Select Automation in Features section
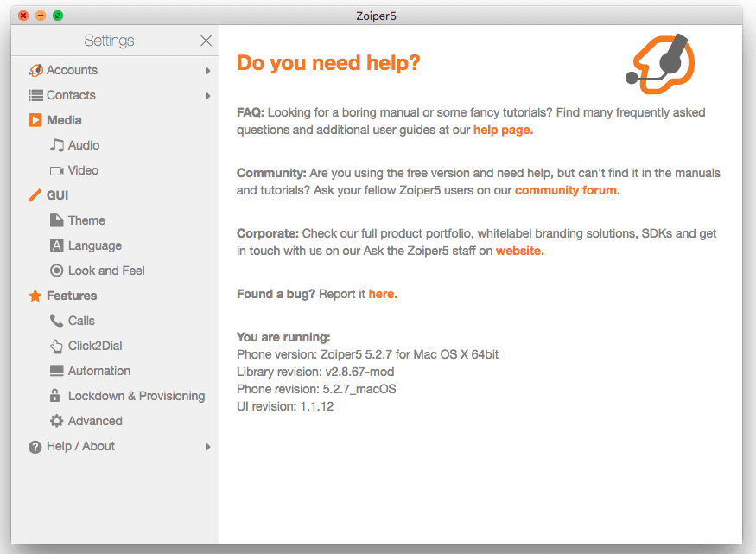Image resolution: width=756 pixels, height=554 pixels. point(99,371)
